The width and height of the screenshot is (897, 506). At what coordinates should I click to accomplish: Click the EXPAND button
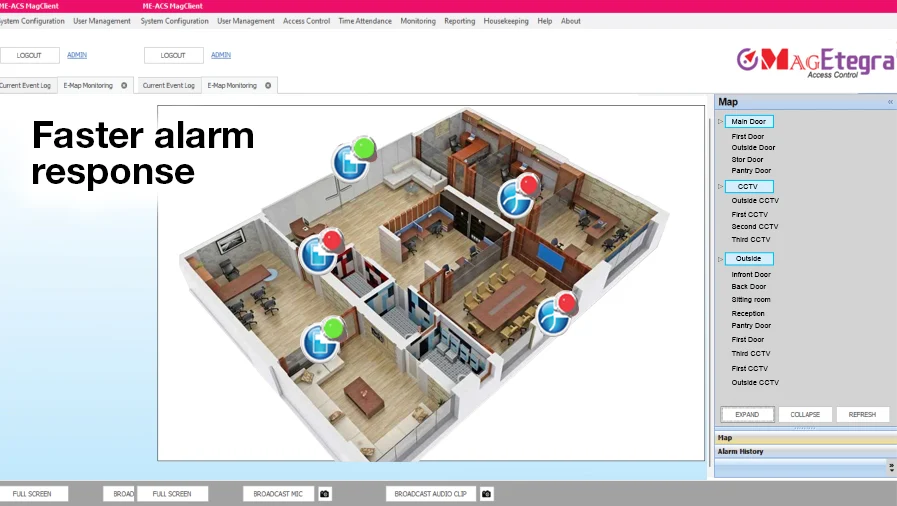[x=747, y=415]
